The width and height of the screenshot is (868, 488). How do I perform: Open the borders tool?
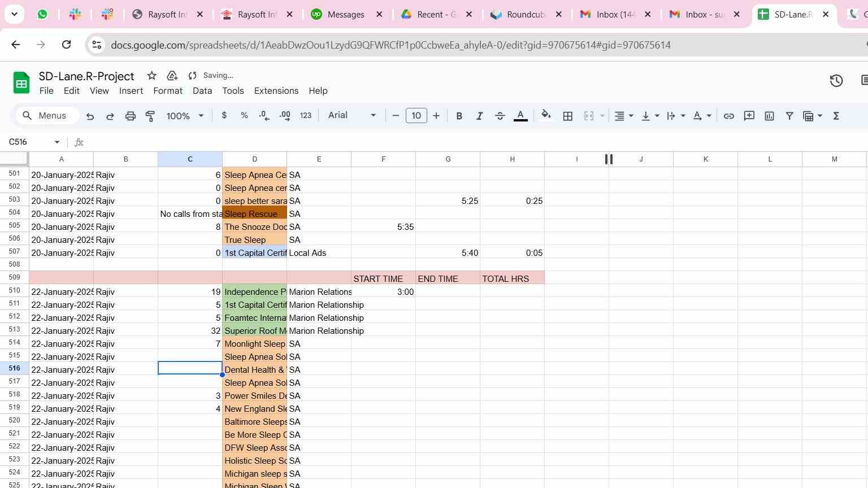tap(568, 116)
